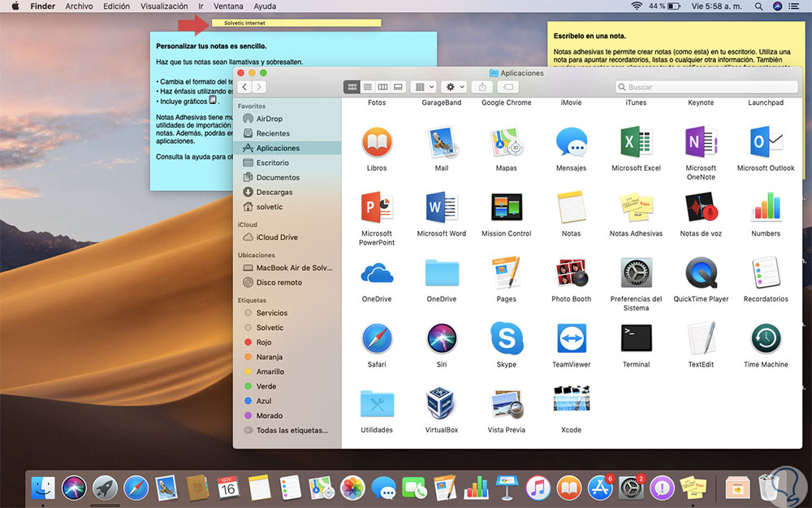Open Spotlight search in the menu bar

(x=758, y=7)
